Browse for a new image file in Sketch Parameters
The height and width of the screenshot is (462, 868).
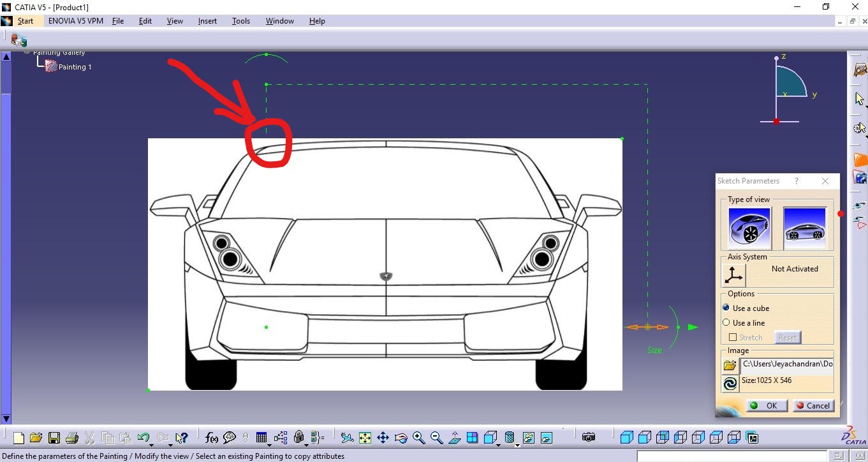pyautogui.click(x=730, y=365)
